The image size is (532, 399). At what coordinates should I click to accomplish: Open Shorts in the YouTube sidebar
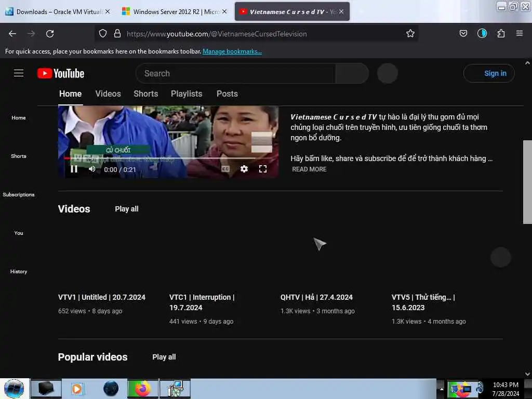[x=19, y=156]
